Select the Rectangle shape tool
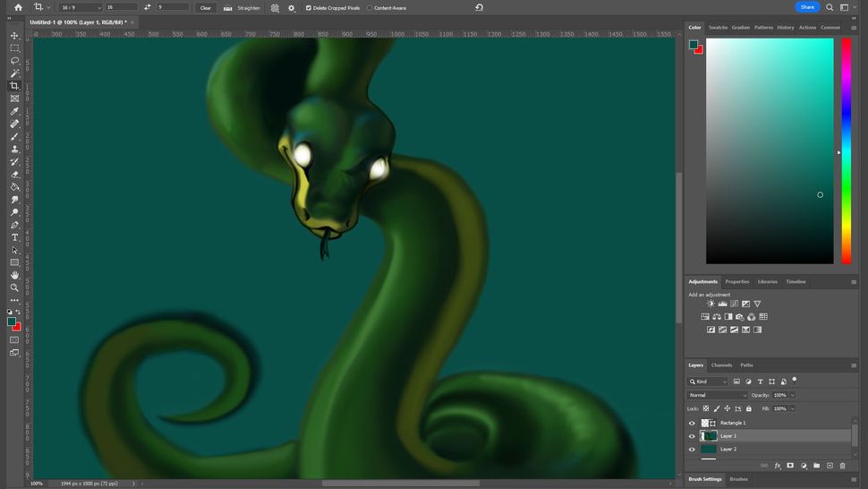 pyautogui.click(x=14, y=262)
